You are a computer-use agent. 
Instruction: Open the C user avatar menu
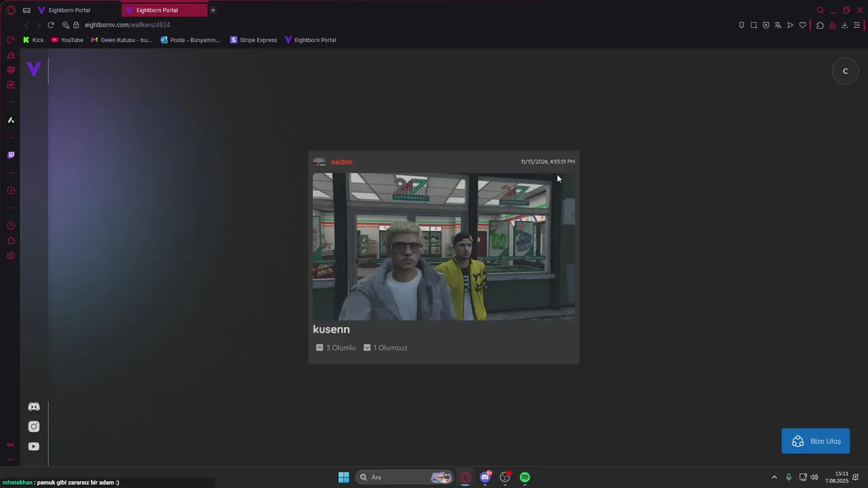[x=845, y=71]
